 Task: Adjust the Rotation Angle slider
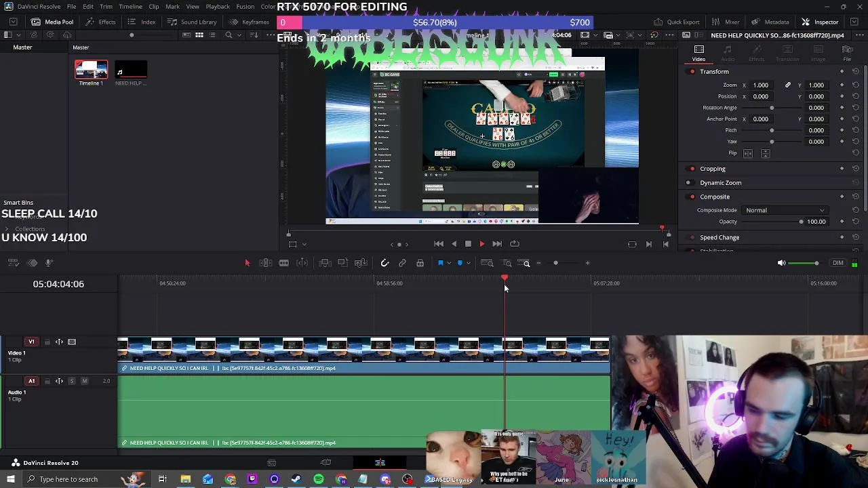coord(772,108)
